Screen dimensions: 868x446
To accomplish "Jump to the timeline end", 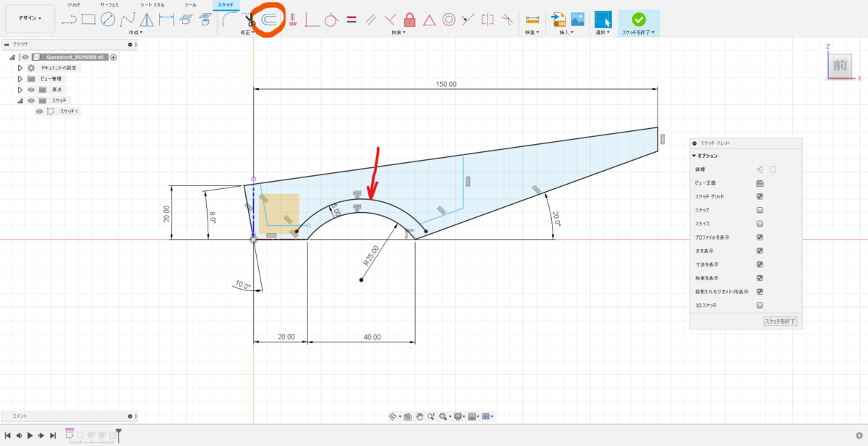I will (53, 435).
